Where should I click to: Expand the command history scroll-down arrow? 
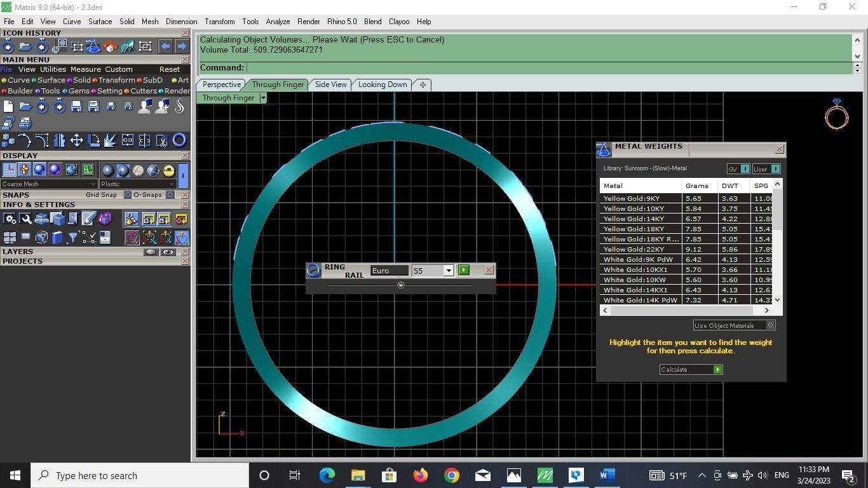pyautogui.click(x=857, y=57)
